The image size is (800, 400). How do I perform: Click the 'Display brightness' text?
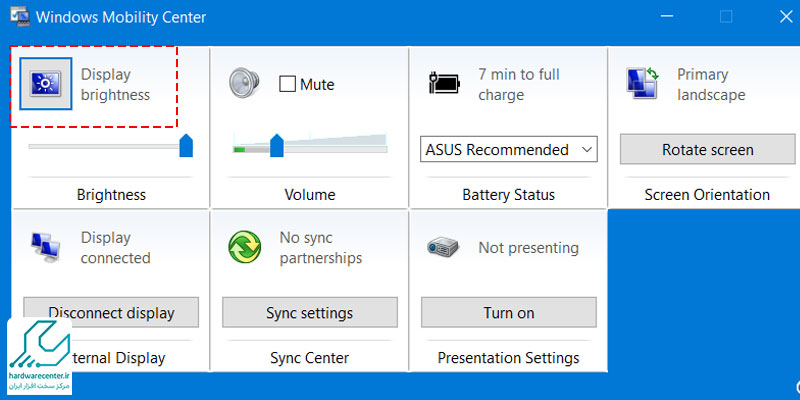(x=115, y=85)
